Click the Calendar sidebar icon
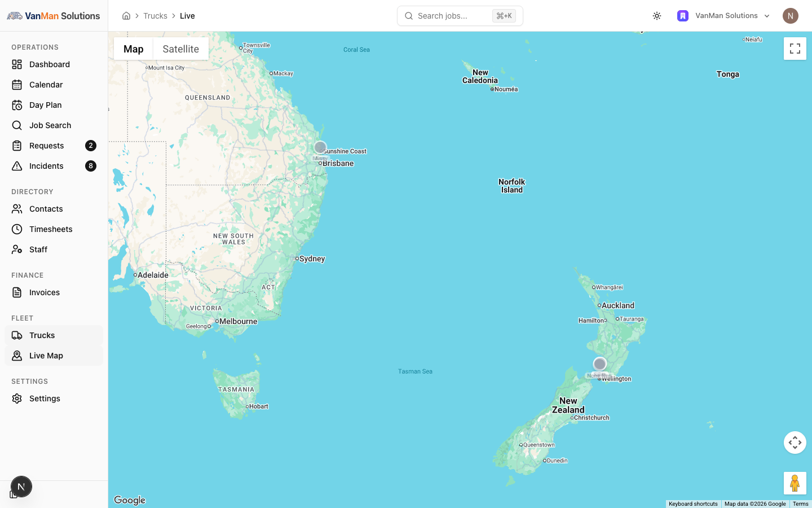This screenshot has height=508, width=812. [x=17, y=85]
